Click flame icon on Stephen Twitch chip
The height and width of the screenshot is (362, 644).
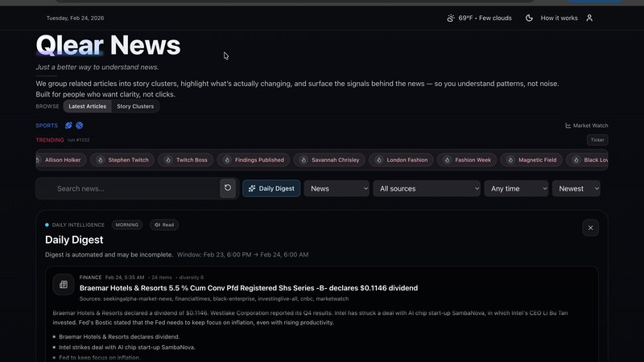(100, 160)
